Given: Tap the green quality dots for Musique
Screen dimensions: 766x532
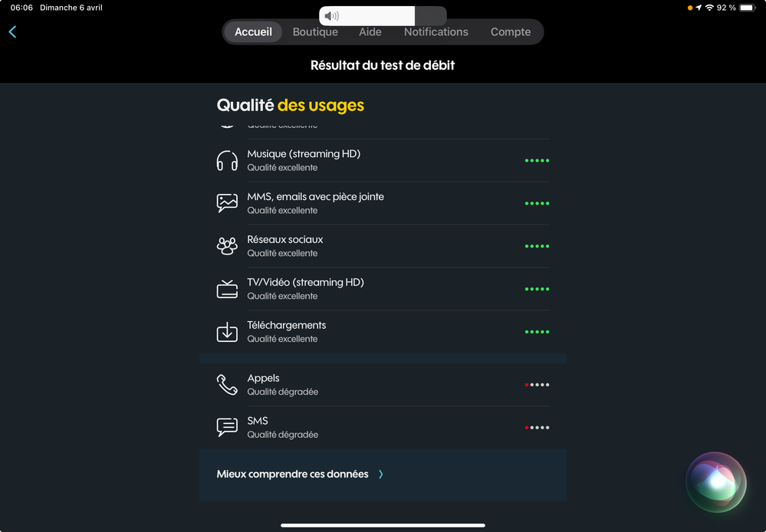Looking at the screenshot, I should (537, 160).
